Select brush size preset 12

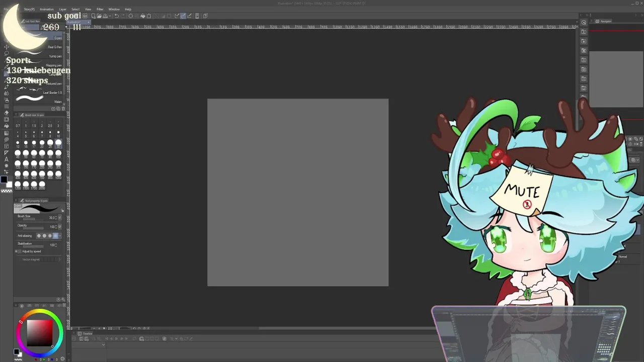pos(18,144)
